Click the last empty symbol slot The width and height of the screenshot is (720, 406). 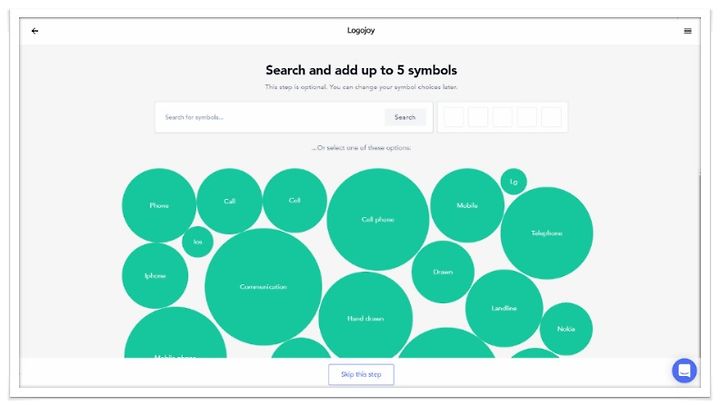click(x=551, y=117)
